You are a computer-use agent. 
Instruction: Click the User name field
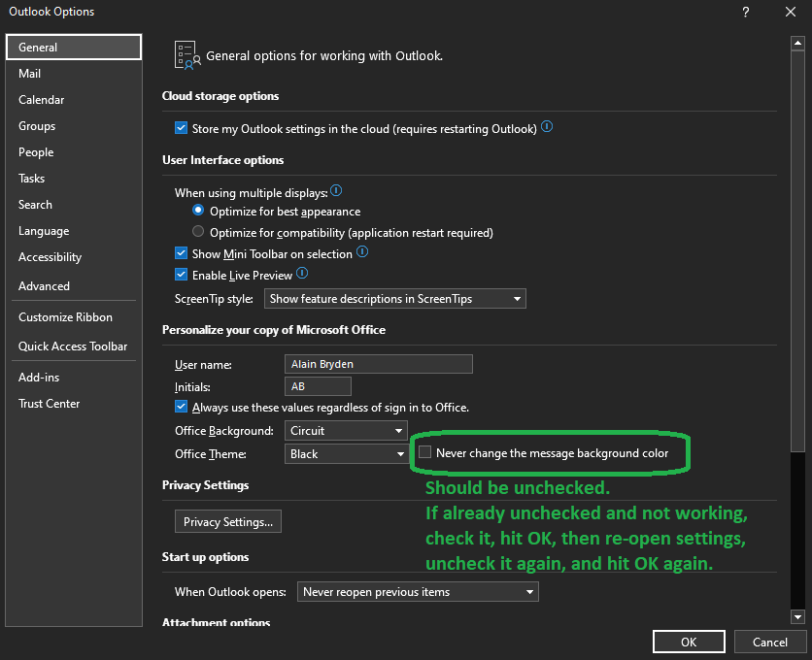tap(379, 364)
